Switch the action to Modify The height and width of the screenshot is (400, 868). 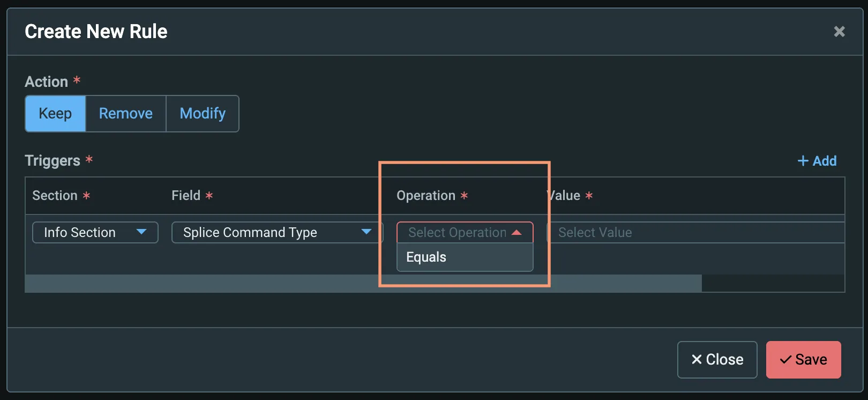(203, 114)
